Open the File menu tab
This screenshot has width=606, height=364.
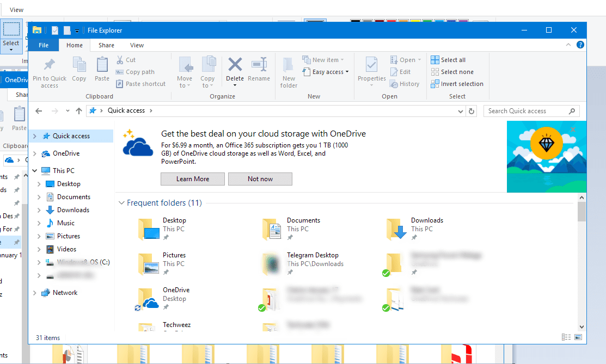tap(44, 45)
